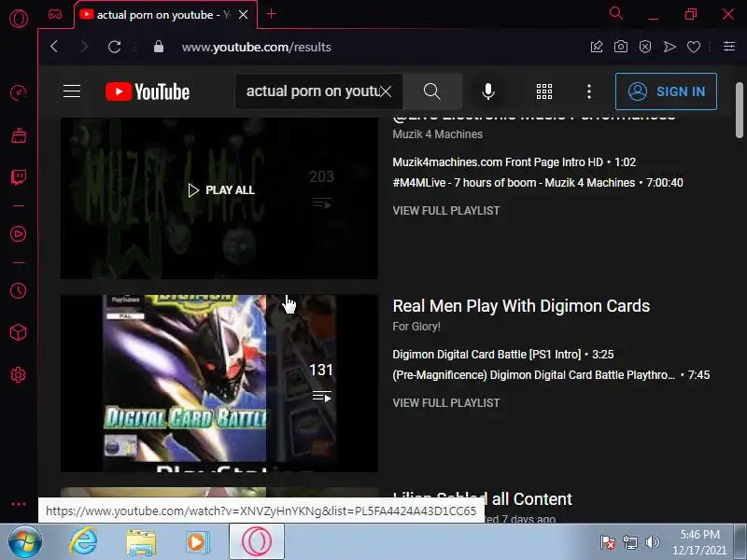Open Extensions cube sidebar icon
The width and height of the screenshot is (747, 560).
19,332
